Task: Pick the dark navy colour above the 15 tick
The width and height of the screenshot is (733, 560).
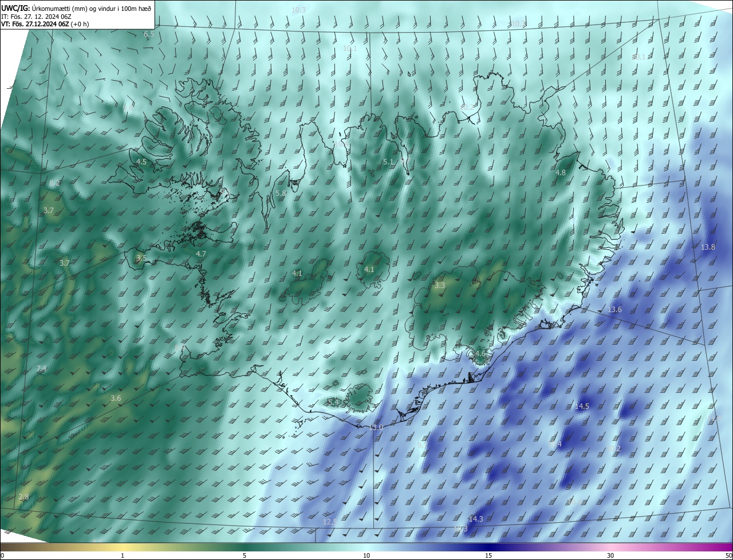Action: click(x=488, y=547)
